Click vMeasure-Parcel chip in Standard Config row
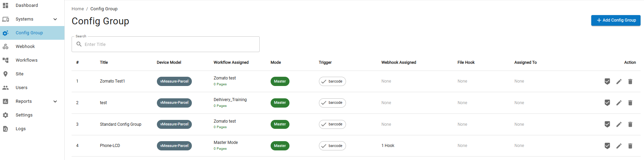This screenshot has width=644, height=160. (174, 124)
